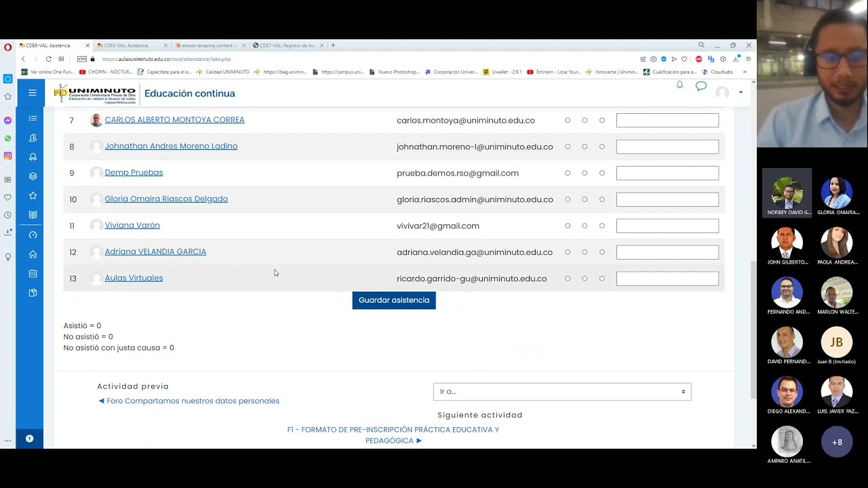Open the notifications bell
The image size is (868, 488).
(679, 85)
